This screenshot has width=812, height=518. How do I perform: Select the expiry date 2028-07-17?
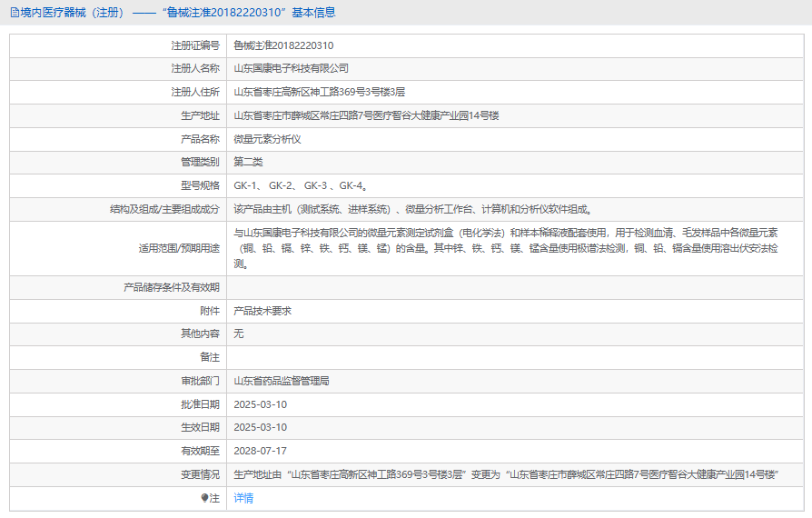coord(260,451)
